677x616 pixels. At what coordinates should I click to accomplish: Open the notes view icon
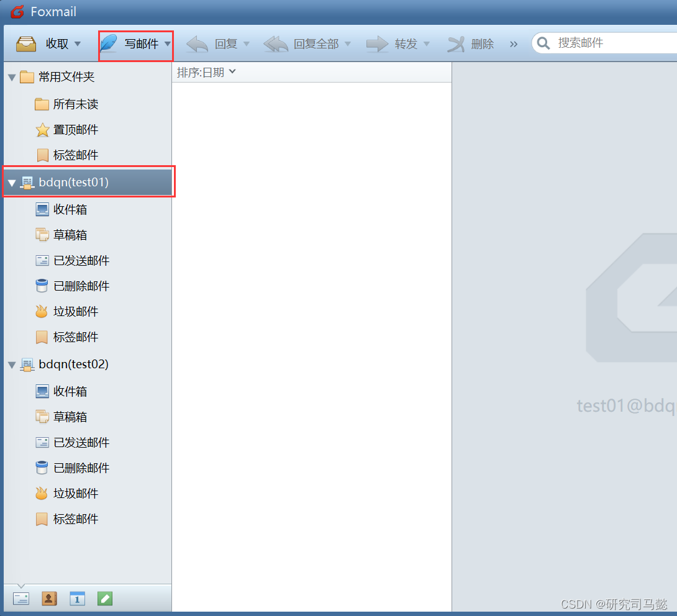point(104,598)
